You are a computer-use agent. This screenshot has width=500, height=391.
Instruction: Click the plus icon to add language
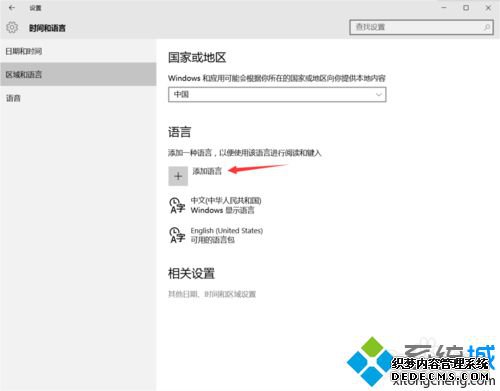coord(178,176)
